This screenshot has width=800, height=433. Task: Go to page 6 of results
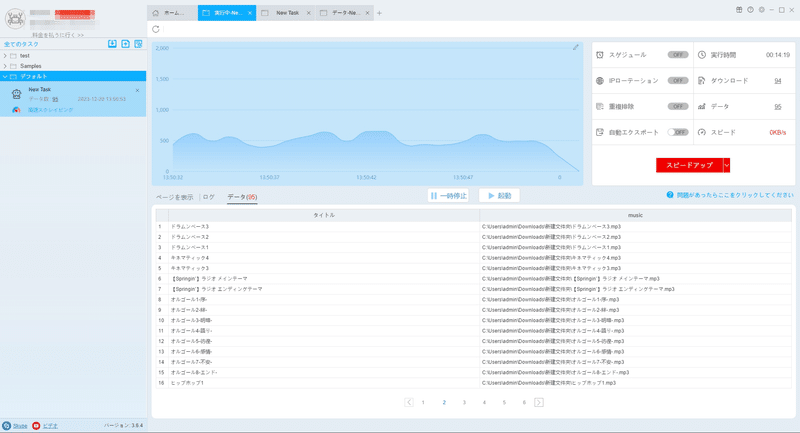pyautogui.click(x=524, y=402)
